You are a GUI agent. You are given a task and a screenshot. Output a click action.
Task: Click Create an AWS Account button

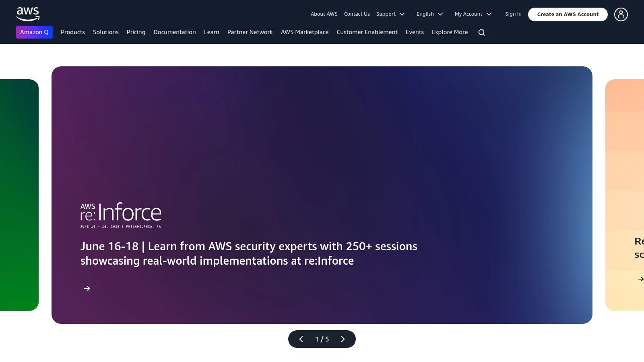coord(568,14)
